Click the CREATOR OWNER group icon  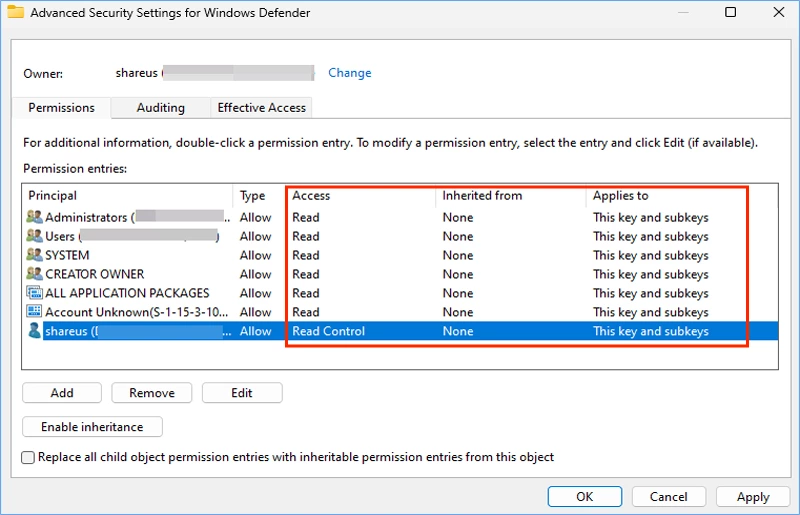pos(34,274)
